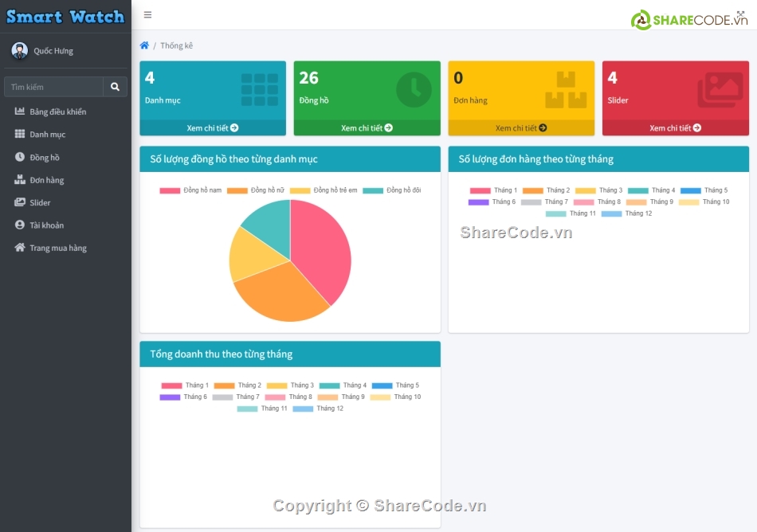
Task: Open Trang mua hàng sidebar link
Action: point(57,248)
